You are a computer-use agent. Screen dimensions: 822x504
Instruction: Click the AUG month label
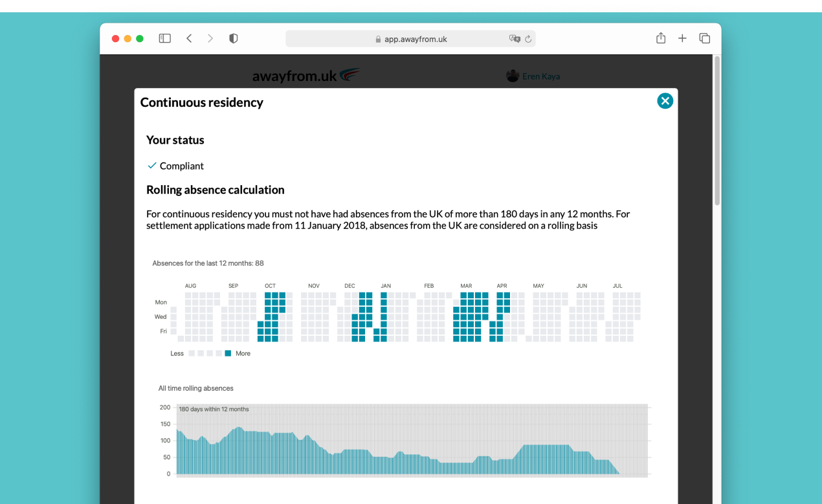click(190, 286)
